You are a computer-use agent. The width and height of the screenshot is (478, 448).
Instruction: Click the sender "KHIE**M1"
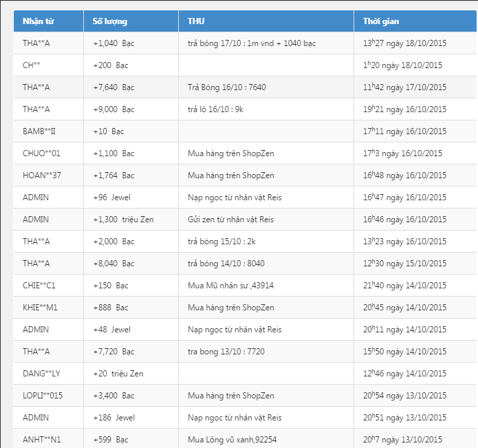point(40,308)
